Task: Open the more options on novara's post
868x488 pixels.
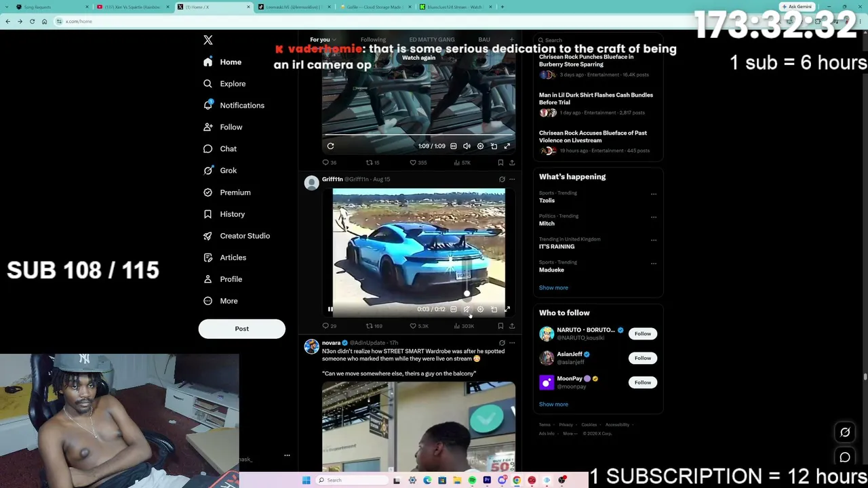Action: (x=512, y=343)
